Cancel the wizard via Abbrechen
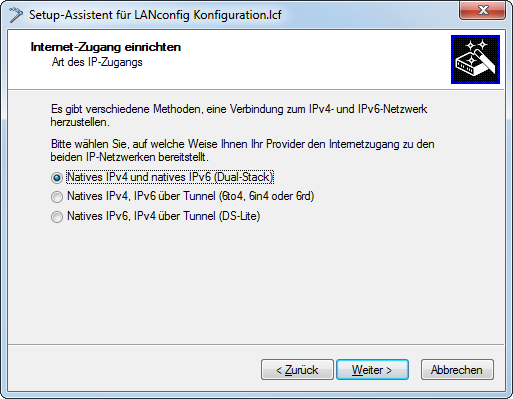The height and width of the screenshot is (399, 513). click(x=457, y=369)
